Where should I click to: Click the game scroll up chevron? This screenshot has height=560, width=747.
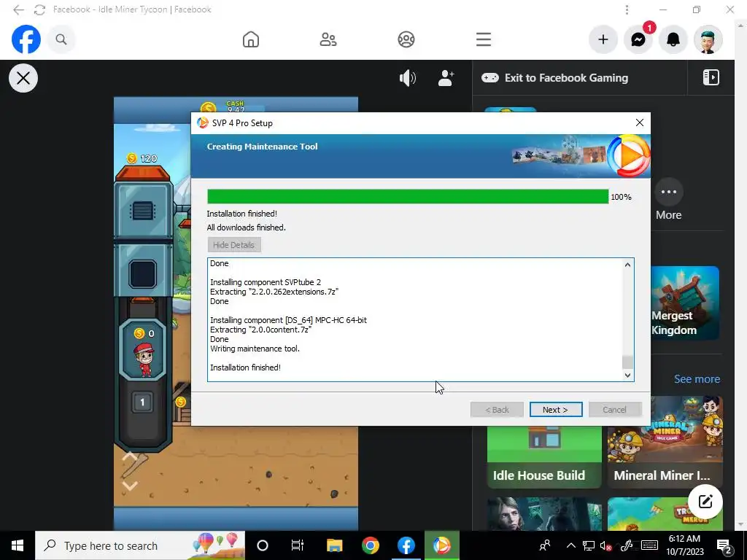click(130, 457)
